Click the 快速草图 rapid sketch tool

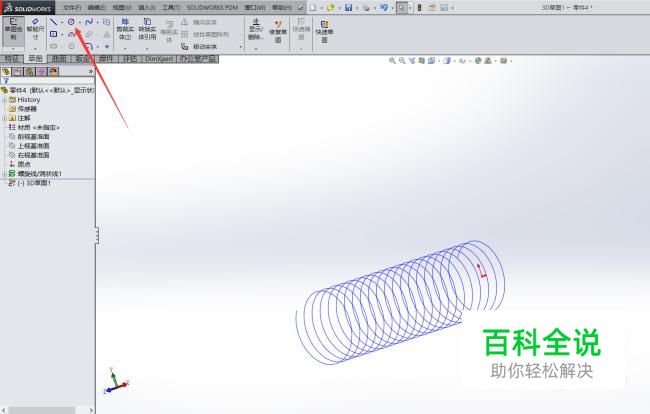pyautogui.click(x=324, y=32)
